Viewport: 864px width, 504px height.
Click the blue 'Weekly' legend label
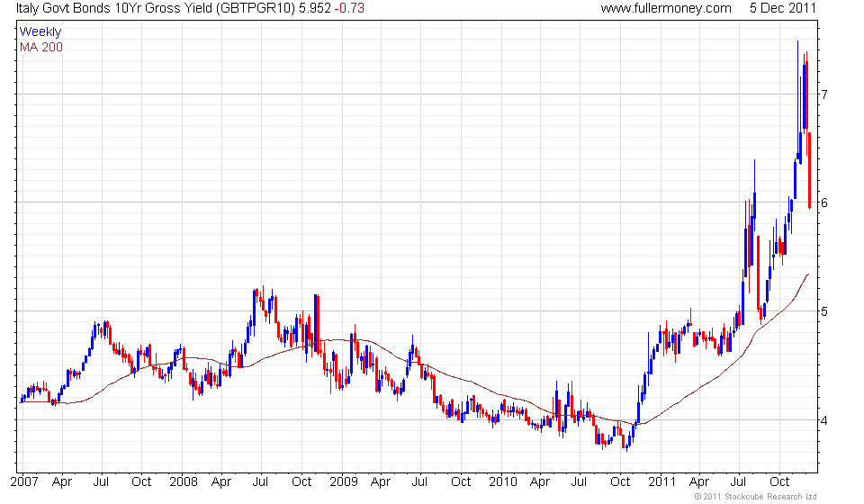(40, 31)
